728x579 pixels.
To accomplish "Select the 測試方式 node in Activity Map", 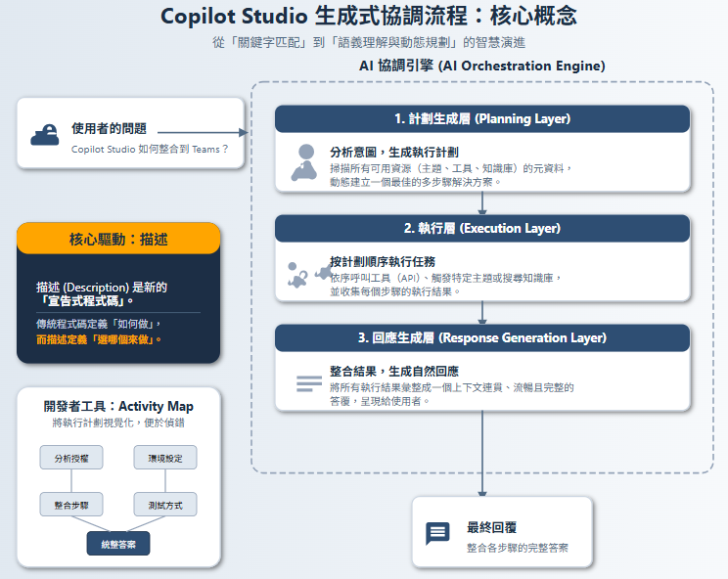I will 165,505.
